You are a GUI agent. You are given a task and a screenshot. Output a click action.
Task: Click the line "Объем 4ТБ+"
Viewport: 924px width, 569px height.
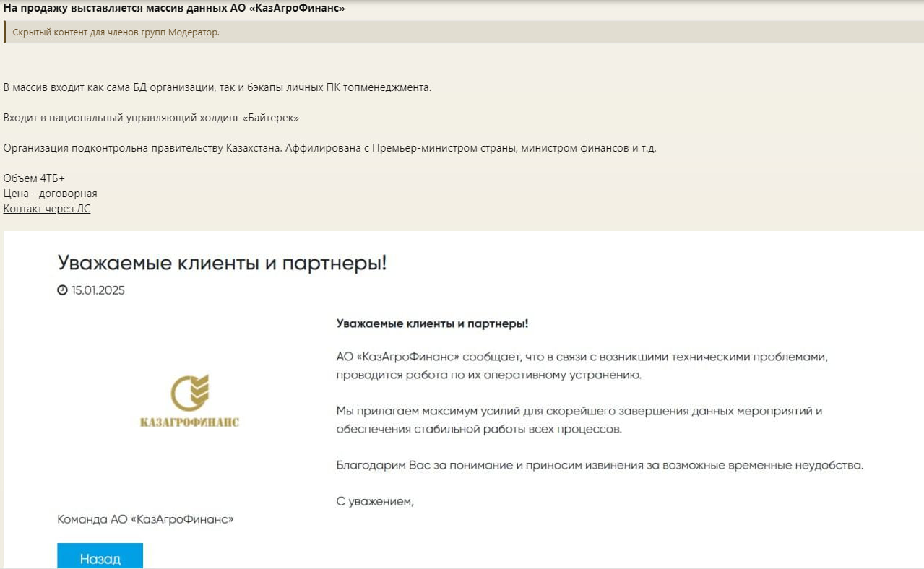35,178
